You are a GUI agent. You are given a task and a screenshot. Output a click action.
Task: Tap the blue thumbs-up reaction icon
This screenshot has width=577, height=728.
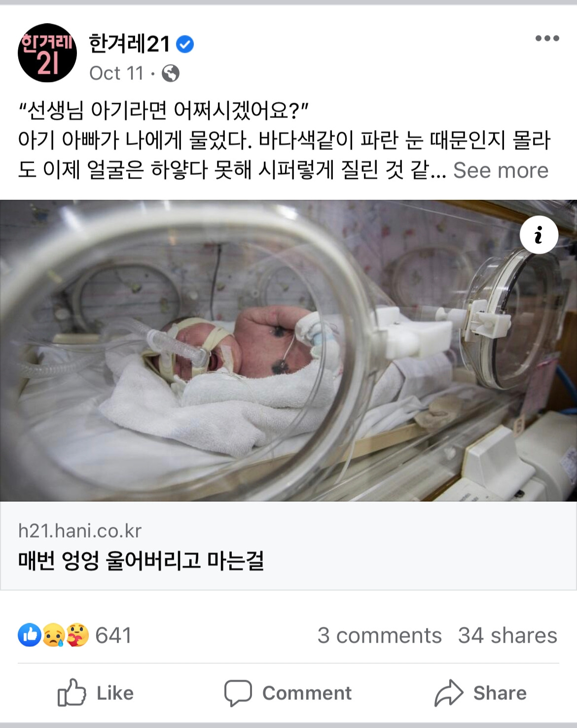coord(30,635)
